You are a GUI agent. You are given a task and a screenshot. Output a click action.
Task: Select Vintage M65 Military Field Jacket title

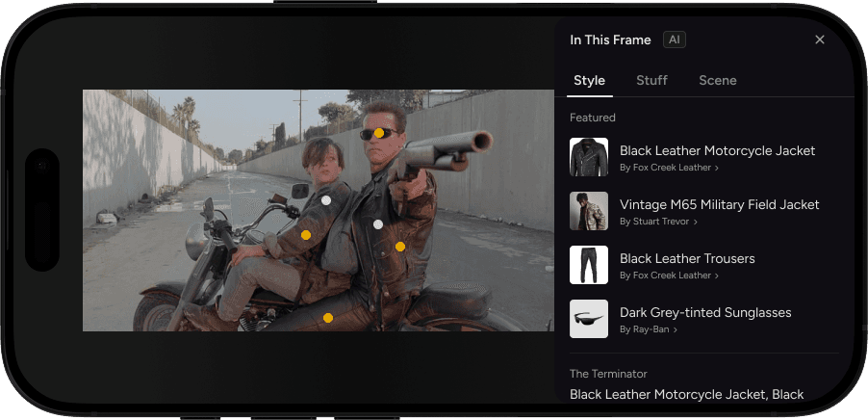719,204
